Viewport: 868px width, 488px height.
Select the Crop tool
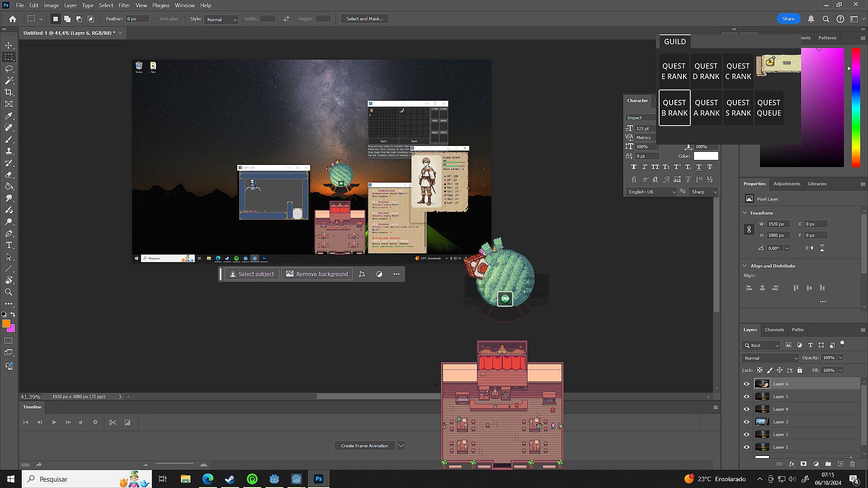(x=9, y=92)
